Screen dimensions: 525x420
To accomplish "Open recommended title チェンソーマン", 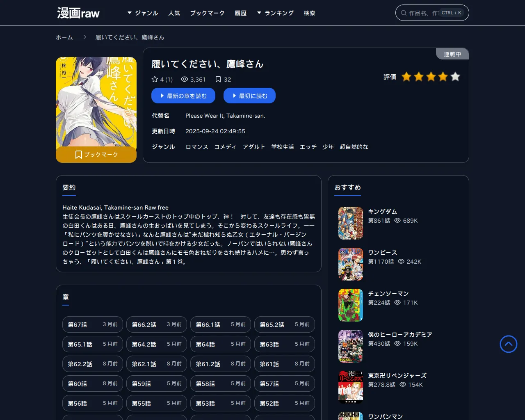I will pos(388,293).
